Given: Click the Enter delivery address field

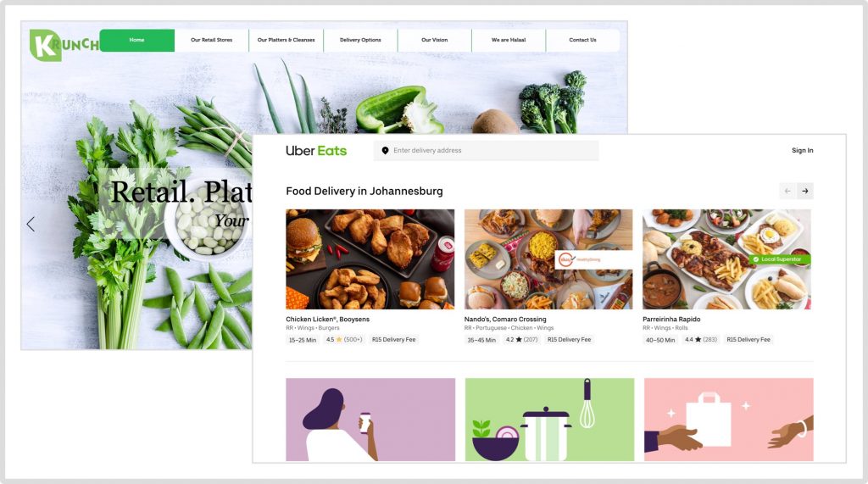Looking at the screenshot, I should point(486,151).
